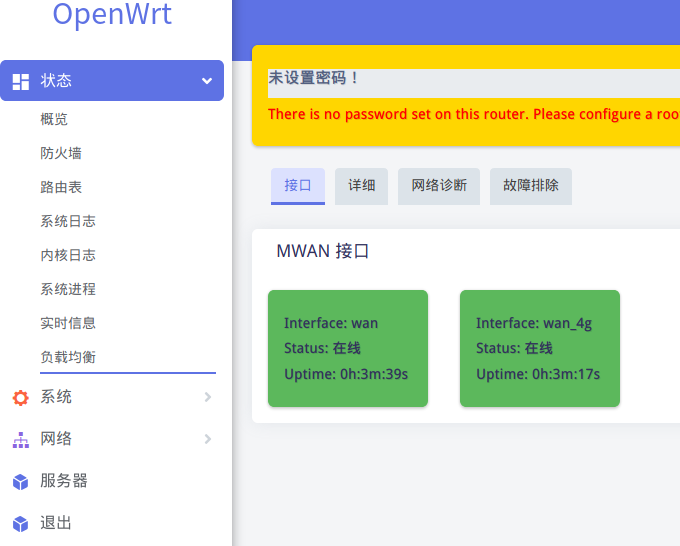Image resolution: width=680 pixels, height=546 pixels.
Task: Click the OpenWrt logo link
Action: tap(112, 14)
